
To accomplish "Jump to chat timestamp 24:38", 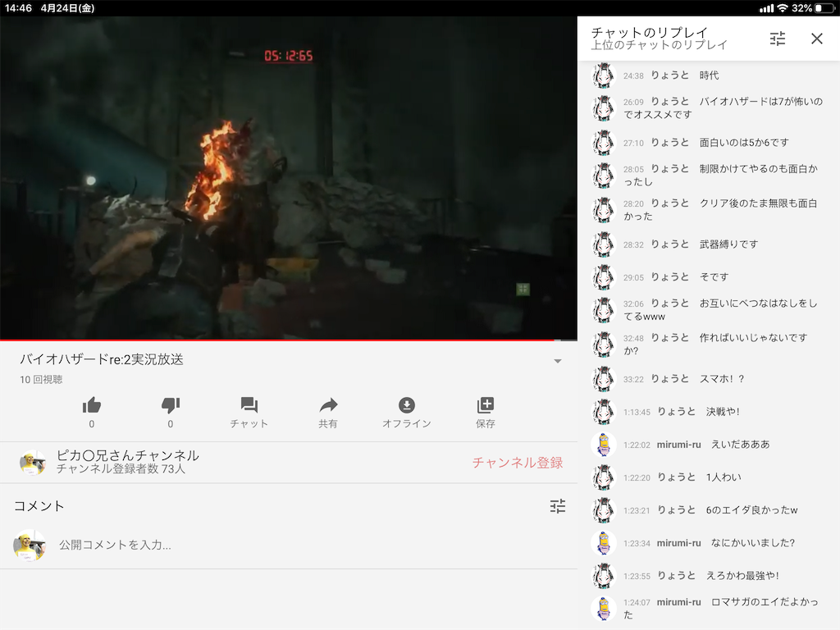I will pyautogui.click(x=633, y=76).
